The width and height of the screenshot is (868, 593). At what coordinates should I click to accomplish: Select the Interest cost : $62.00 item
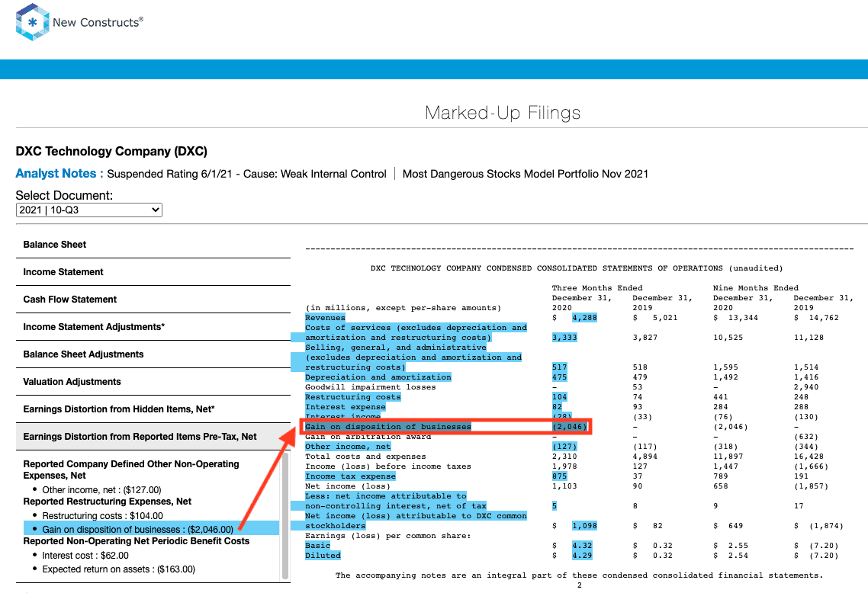[85, 556]
